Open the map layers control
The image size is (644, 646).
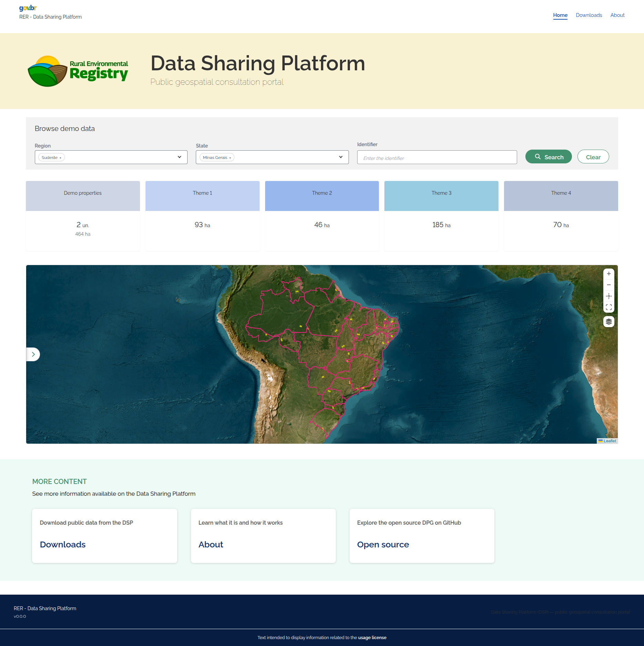click(609, 322)
